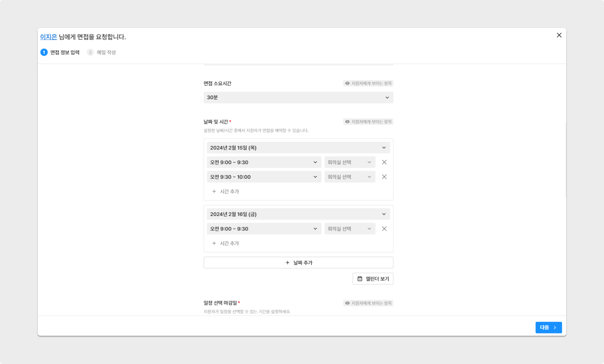The width and height of the screenshot is (604, 364).
Task: Go to step 1 면접 정보 입력
Action: [60, 52]
